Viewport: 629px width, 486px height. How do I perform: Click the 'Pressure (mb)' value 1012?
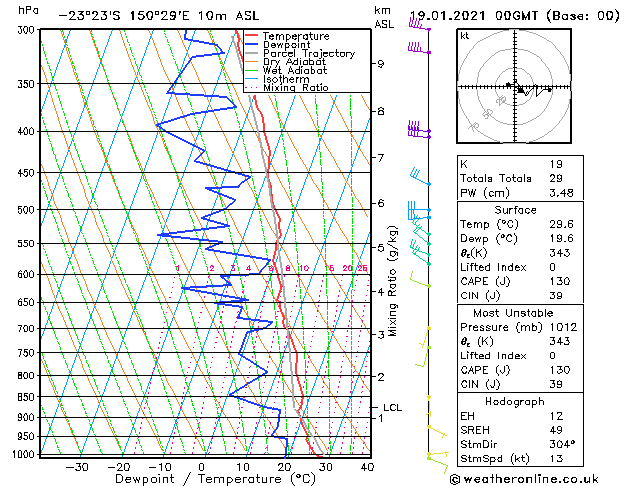tap(563, 327)
